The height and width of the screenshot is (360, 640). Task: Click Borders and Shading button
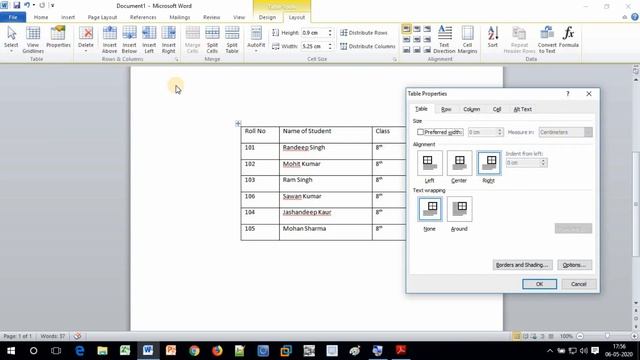(x=522, y=265)
